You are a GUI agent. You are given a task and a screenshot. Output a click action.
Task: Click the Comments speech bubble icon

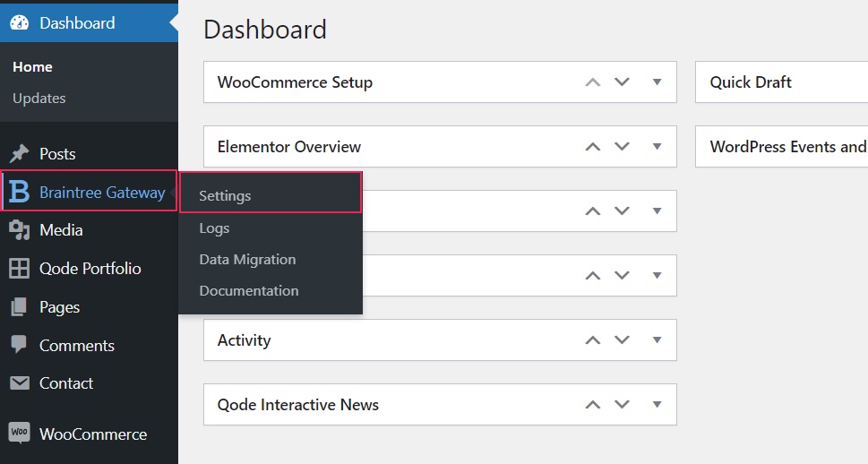20,345
